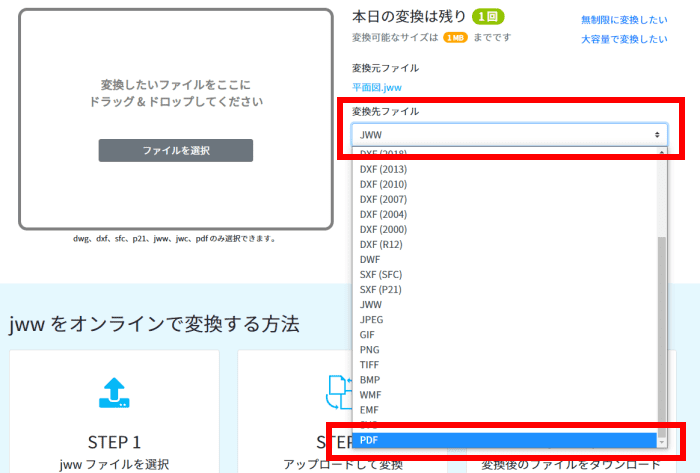Click the jww をオンラインで変換する方法 heading
The height and width of the screenshot is (473, 700).
click(x=154, y=324)
